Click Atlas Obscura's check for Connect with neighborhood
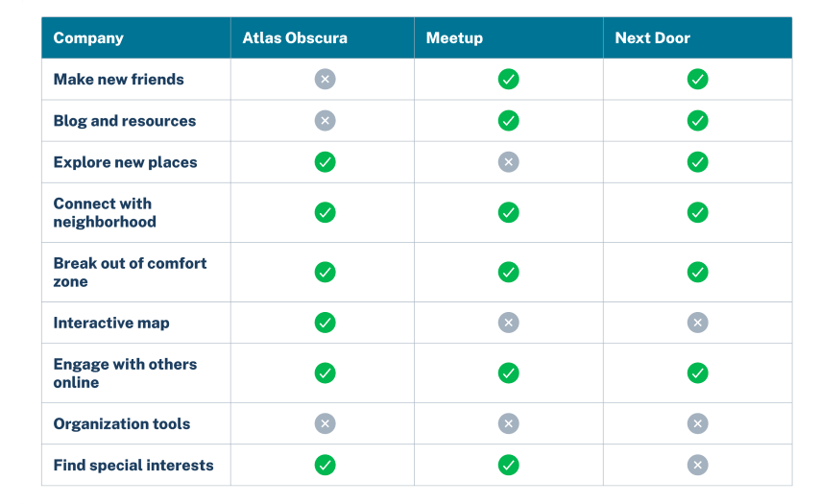 (325, 212)
